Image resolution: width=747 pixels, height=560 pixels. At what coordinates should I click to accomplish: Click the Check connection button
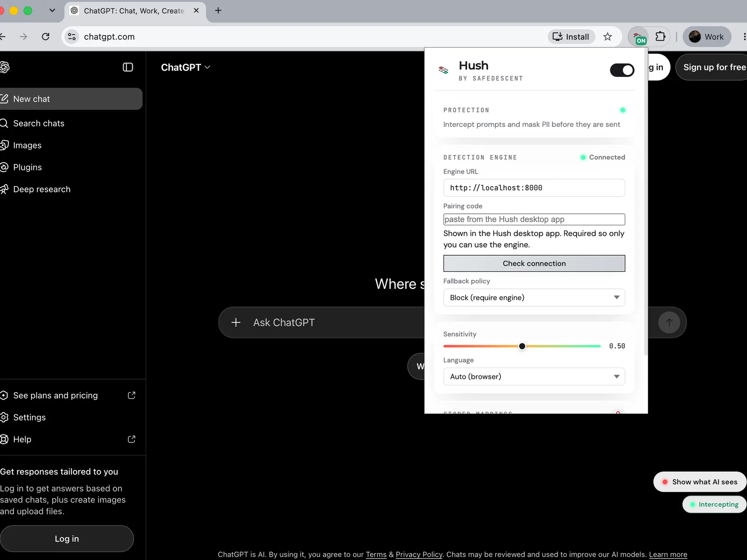[534, 263]
